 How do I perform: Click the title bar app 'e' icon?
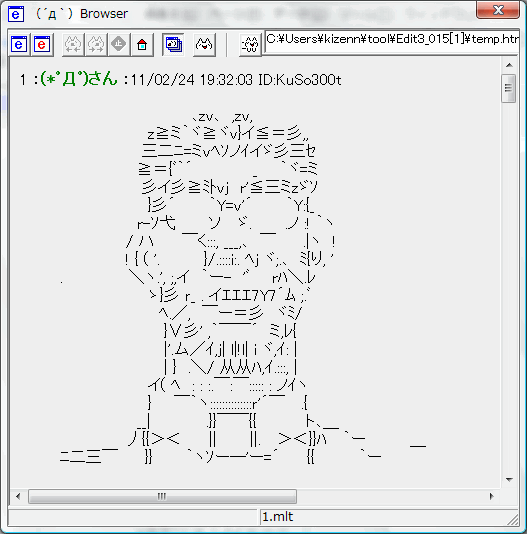[x=16, y=14]
